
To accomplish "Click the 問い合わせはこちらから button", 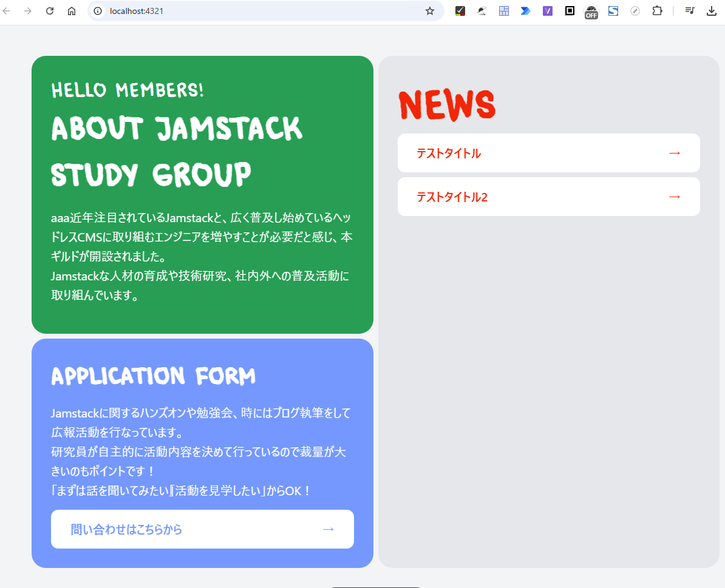I will click(x=202, y=529).
